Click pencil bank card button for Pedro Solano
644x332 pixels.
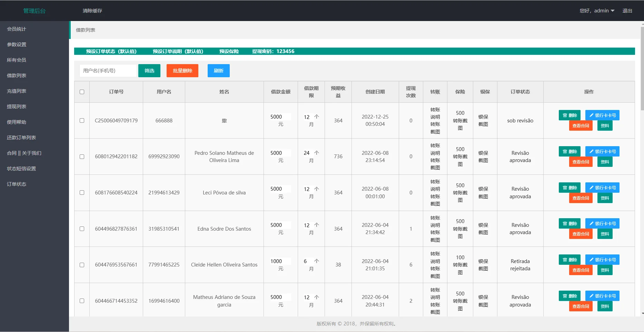click(x=602, y=151)
